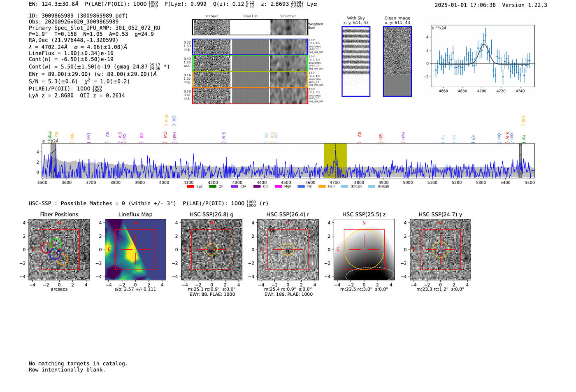Click the red fiber circle in Fiber Positions

pos(47,248)
